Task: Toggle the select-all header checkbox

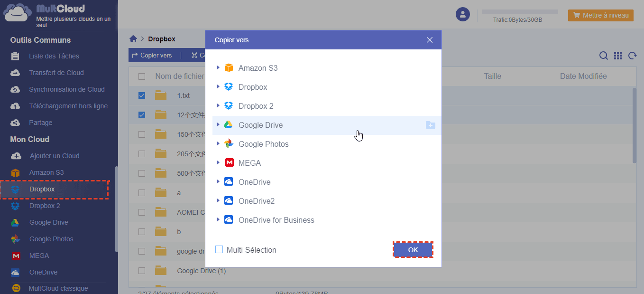Action: click(142, 76)
